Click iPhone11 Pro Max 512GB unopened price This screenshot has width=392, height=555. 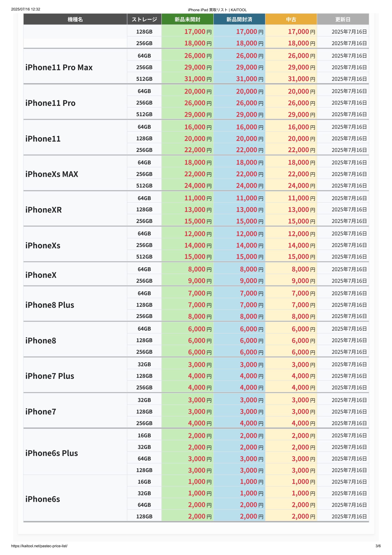[198, 79]
